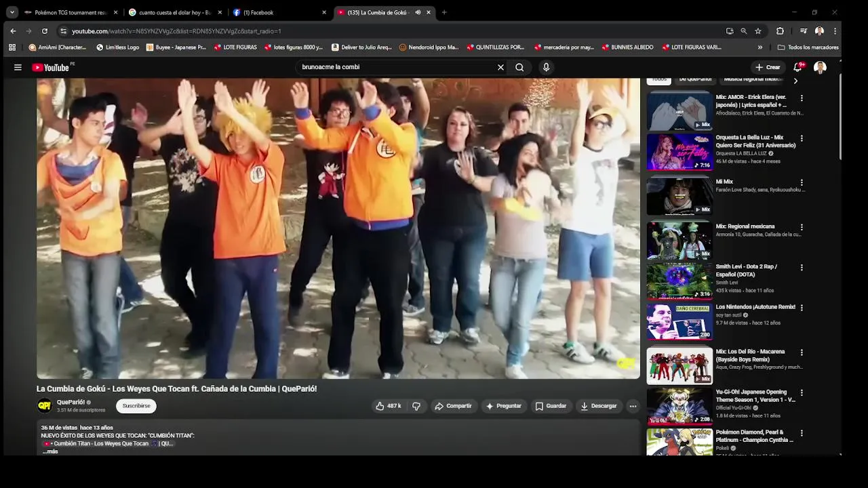Mute the La Cumbia de Gokú tab audio
This screenshot has height=488, width=868.
(418, 12)
